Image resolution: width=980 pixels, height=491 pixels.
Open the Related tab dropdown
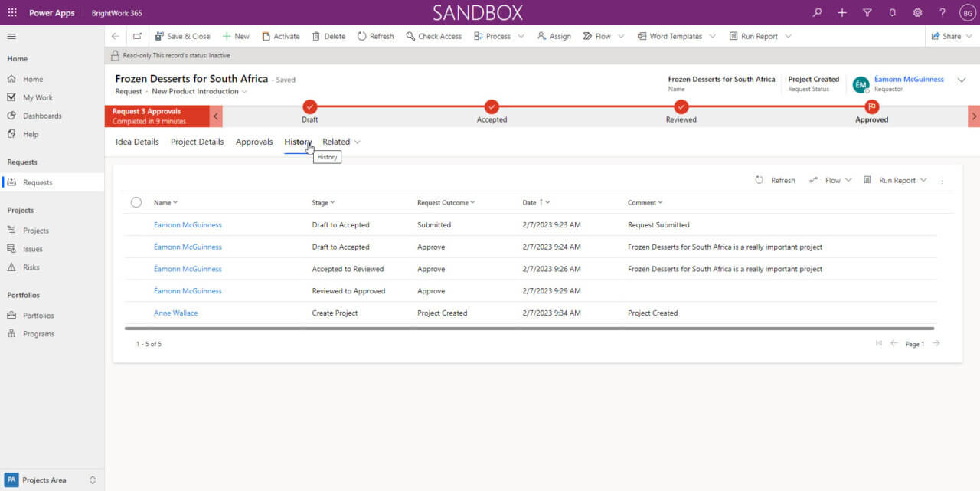341,142
